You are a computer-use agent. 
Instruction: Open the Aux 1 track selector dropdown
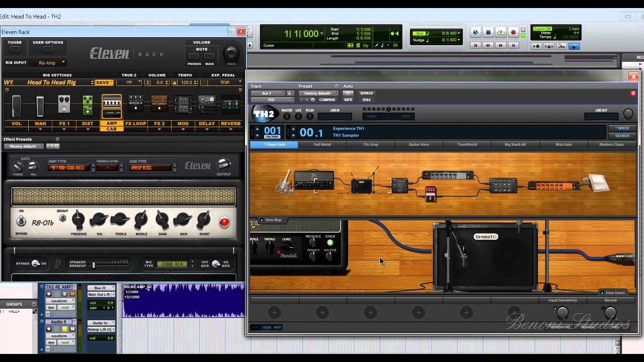pos(268,93)
